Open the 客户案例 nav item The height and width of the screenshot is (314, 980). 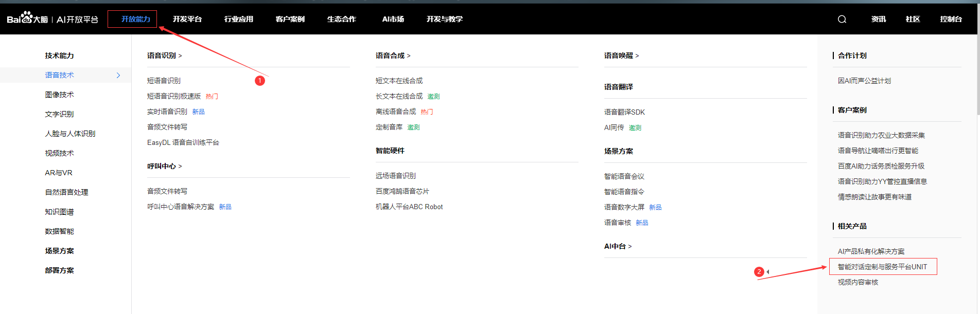(290, 19)
